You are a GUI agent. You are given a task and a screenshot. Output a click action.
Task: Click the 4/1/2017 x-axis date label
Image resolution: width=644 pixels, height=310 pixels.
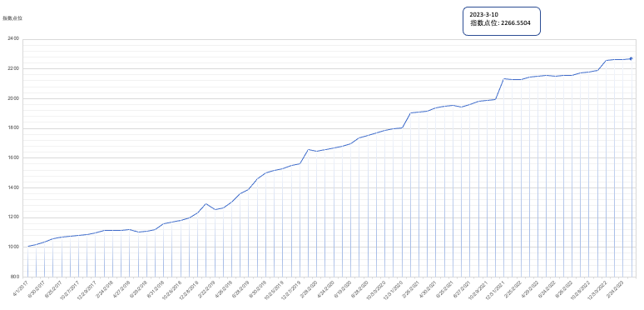[21, 287]
